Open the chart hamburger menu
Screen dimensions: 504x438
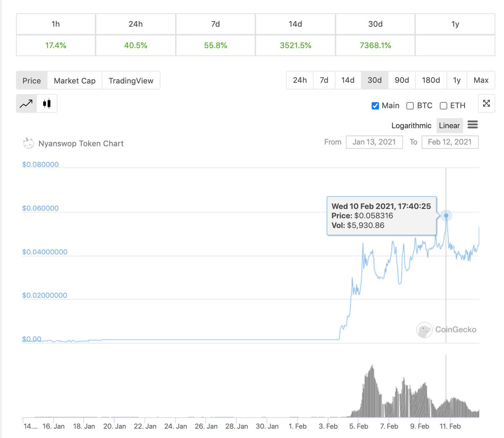click(x=472, y=125)
